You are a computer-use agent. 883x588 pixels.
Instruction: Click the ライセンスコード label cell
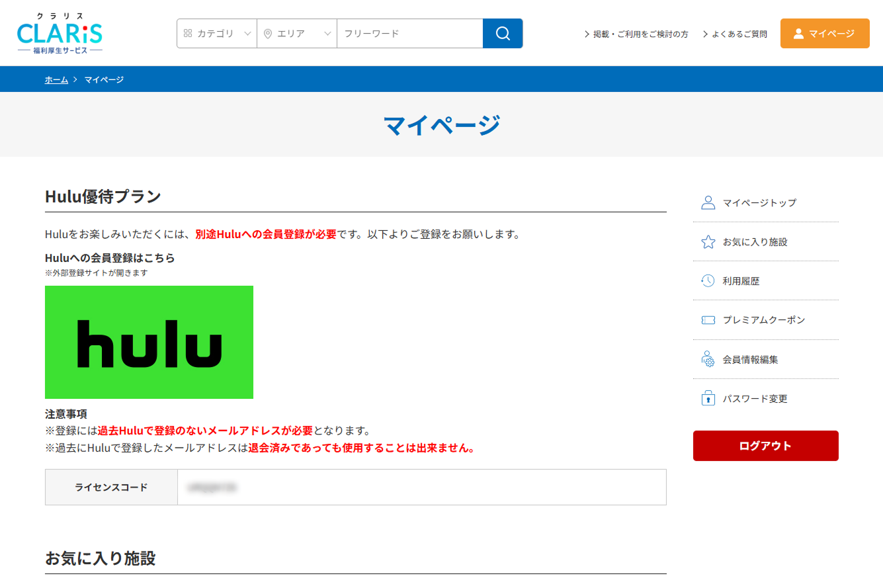coord(111,487)
